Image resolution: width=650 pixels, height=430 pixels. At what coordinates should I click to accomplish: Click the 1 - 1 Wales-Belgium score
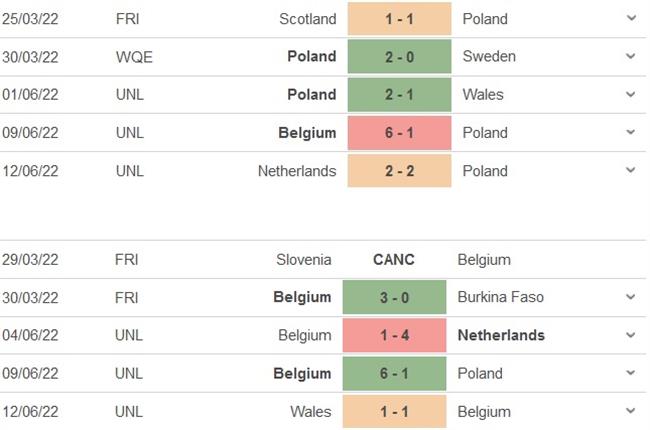click(x=394, y=411)
